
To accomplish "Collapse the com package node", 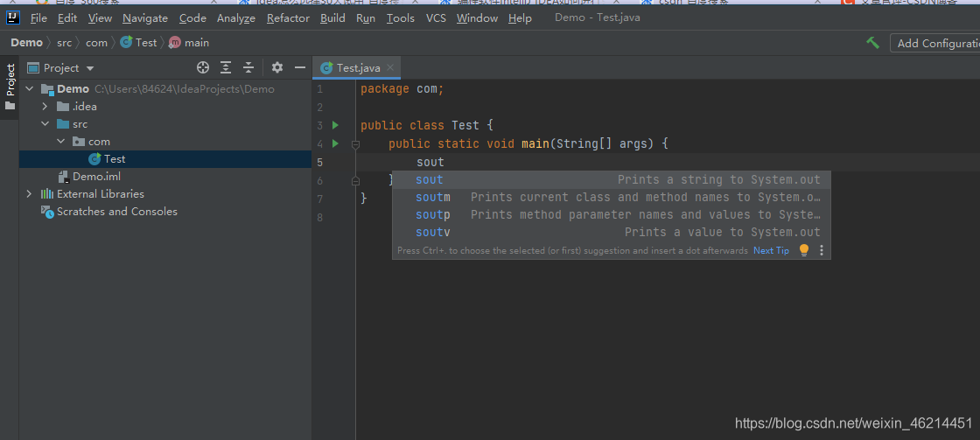I will pos(60,141).
